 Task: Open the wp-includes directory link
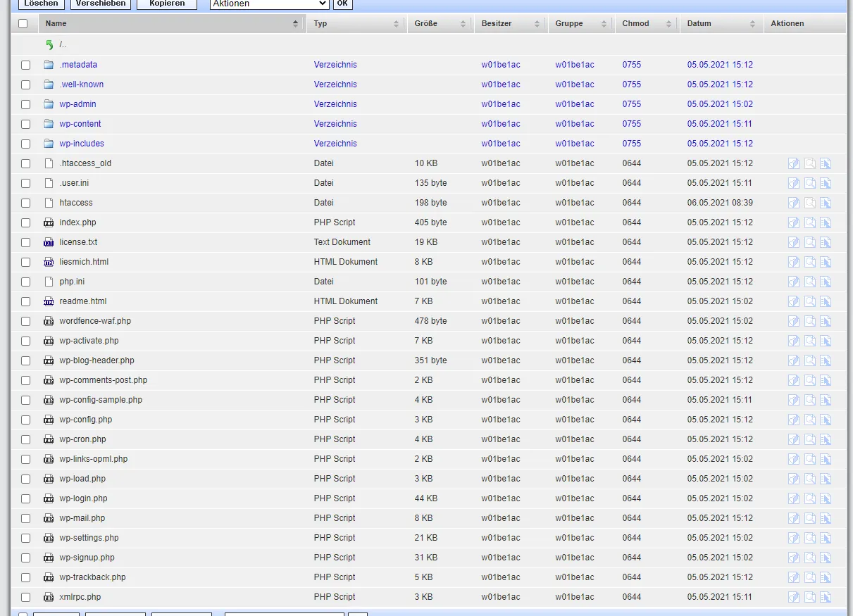tap(82, 144)
